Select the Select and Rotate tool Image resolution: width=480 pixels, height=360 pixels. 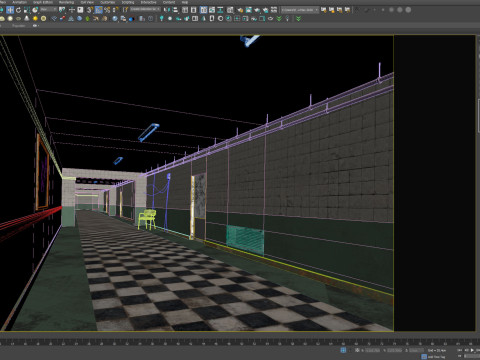[x=18, y=10]
